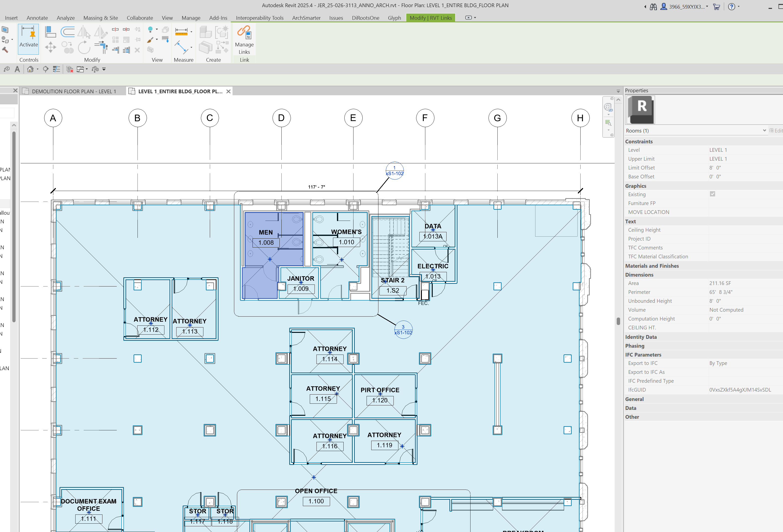Open the Annotate ribbon tab
Screen dimensions: 783x532
click(37, 18)
